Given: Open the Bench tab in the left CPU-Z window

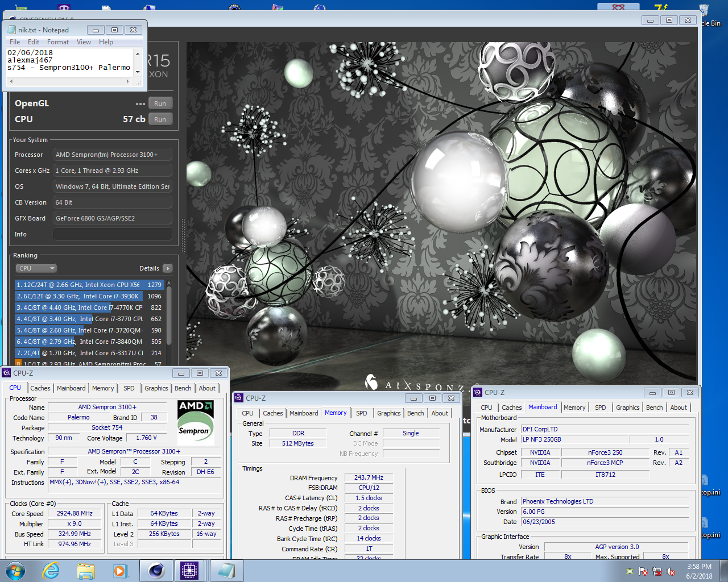Looking at the screenshot, I should pyautogui.click(x=183, y=388).
